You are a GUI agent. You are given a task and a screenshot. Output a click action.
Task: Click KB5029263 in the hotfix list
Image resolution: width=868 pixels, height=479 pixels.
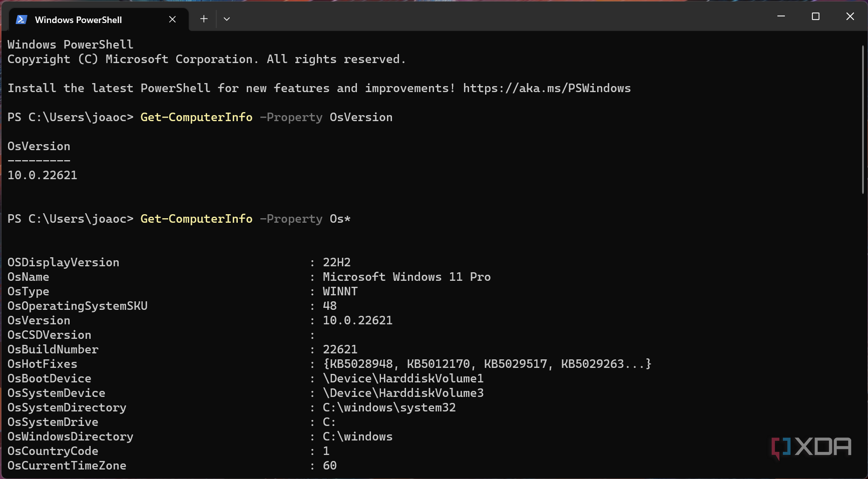point(593,364)
